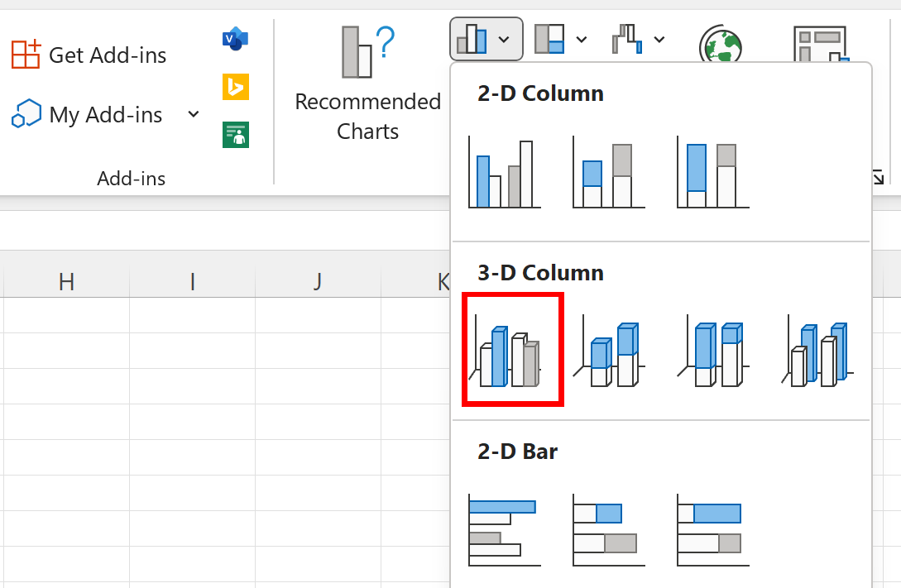
Task: Open the Insert Hierarchy Chart tool
Action: point(549,39)
